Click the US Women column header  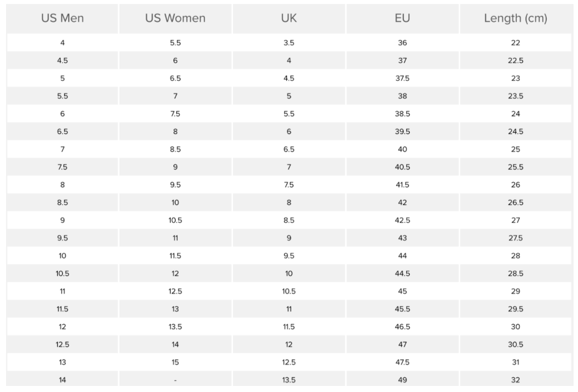click(175, 18)
